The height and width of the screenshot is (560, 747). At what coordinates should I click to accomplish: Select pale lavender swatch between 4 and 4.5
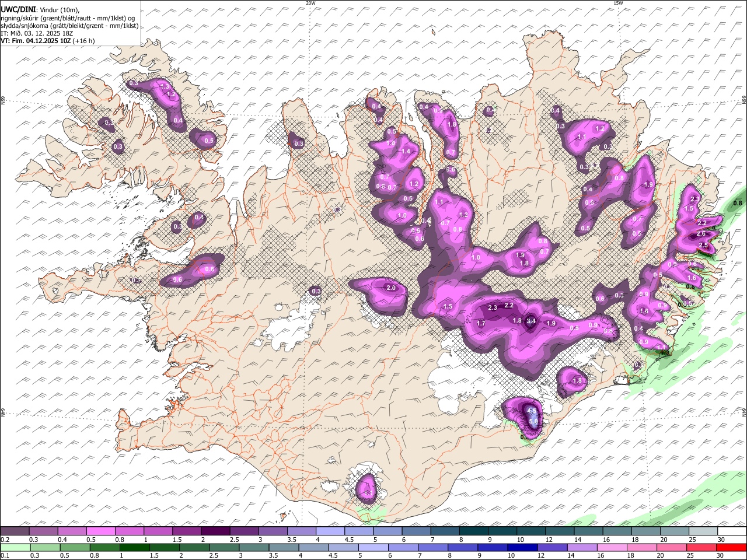coord(329,531)
